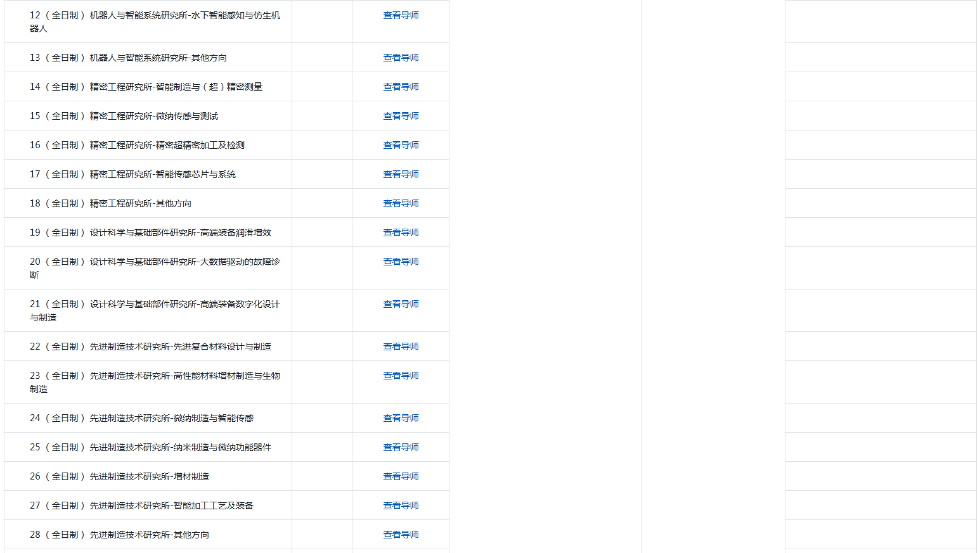980x553 pixels.
Task: Open 查看导师 for 精密工程研究所-其他方向
Action: coord(400,203)
